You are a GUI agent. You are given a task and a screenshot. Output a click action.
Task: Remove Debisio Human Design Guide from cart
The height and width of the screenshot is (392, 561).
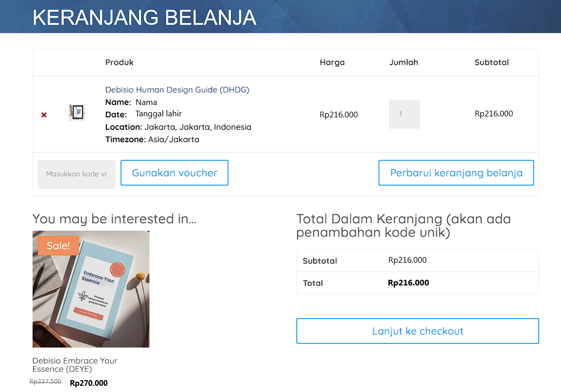pos(44,115)
